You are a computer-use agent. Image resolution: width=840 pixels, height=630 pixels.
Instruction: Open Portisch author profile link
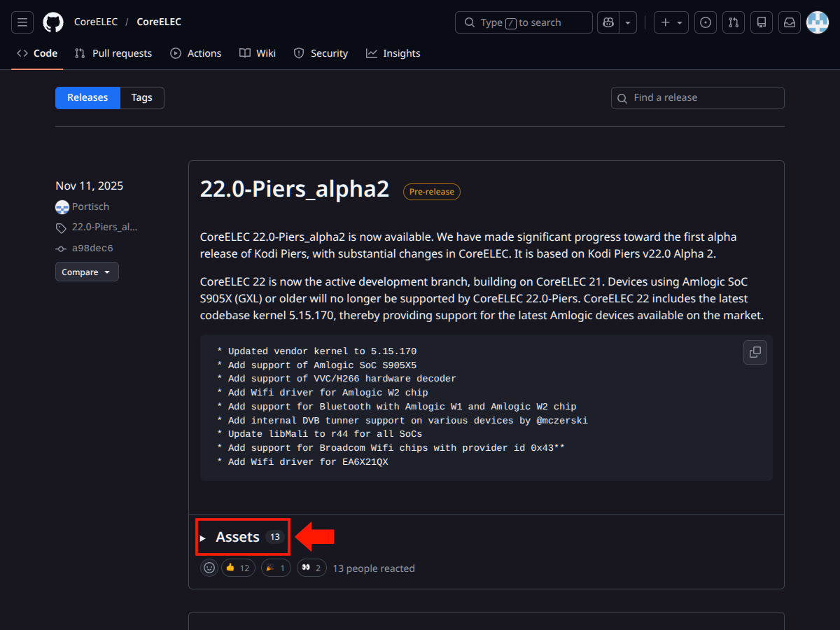[90, 206]
